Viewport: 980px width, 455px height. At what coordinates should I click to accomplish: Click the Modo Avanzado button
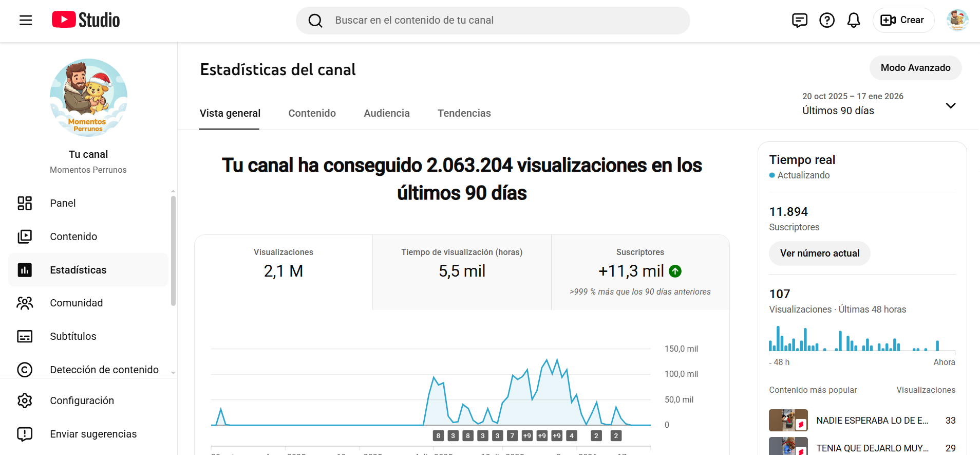click(x=915, y=68)
